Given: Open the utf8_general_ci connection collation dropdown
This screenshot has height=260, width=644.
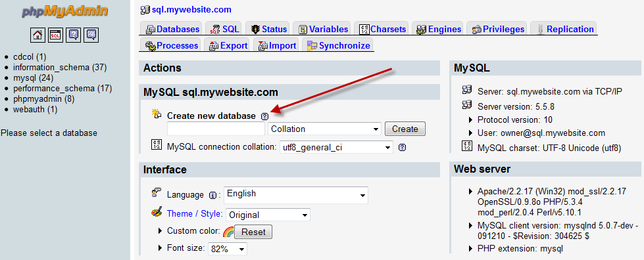Looking at the screenshot, I should [x=336, y=147].
